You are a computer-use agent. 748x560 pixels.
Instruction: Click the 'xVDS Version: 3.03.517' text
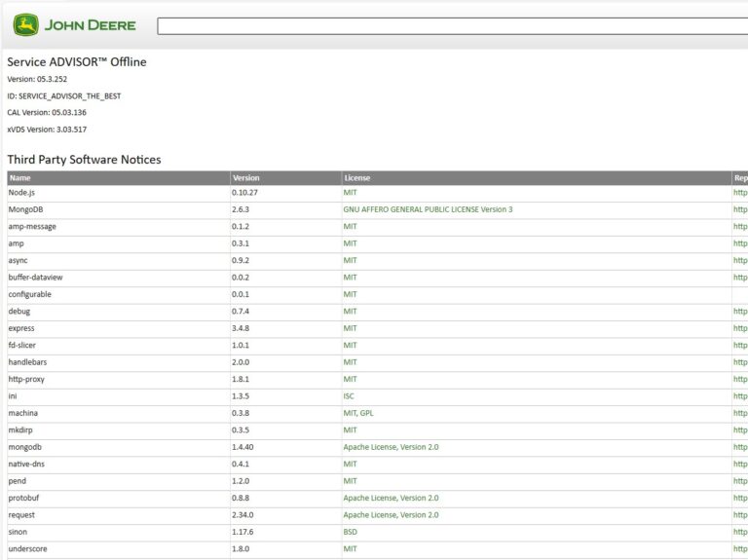tap(47, 130)
